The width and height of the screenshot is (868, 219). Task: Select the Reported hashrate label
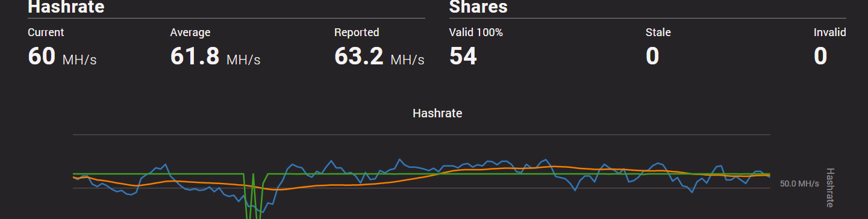click(357, 32)
